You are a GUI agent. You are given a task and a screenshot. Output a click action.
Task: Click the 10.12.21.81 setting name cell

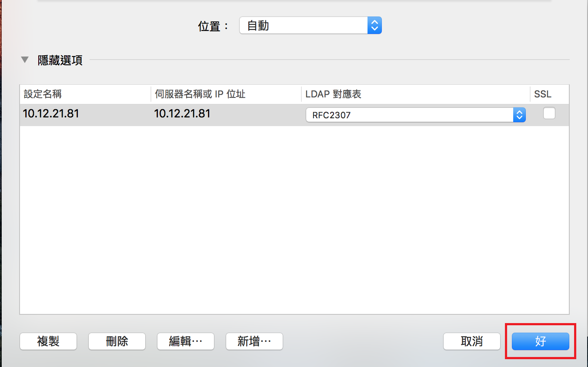click(x=50, y=113)
